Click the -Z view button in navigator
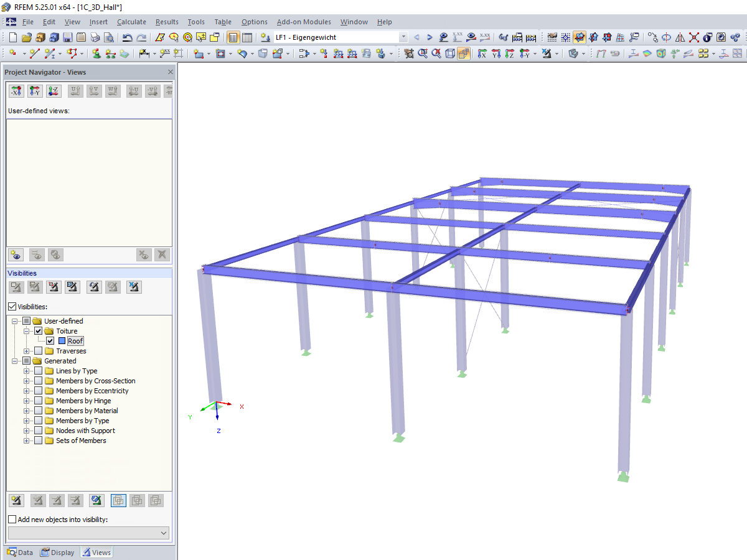This screenshot has height=560, width=747. [x=54, y=91]
